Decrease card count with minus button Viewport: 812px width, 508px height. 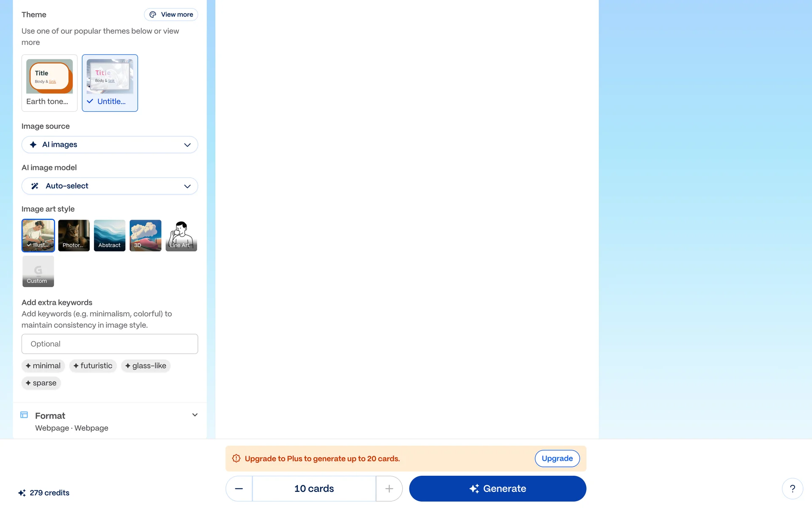pyautogui.click(x=239, y=489)
